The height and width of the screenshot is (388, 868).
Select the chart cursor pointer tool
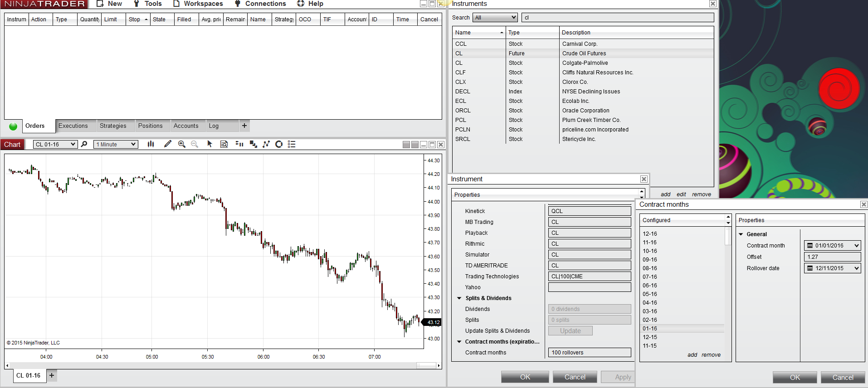pos(210,144)
